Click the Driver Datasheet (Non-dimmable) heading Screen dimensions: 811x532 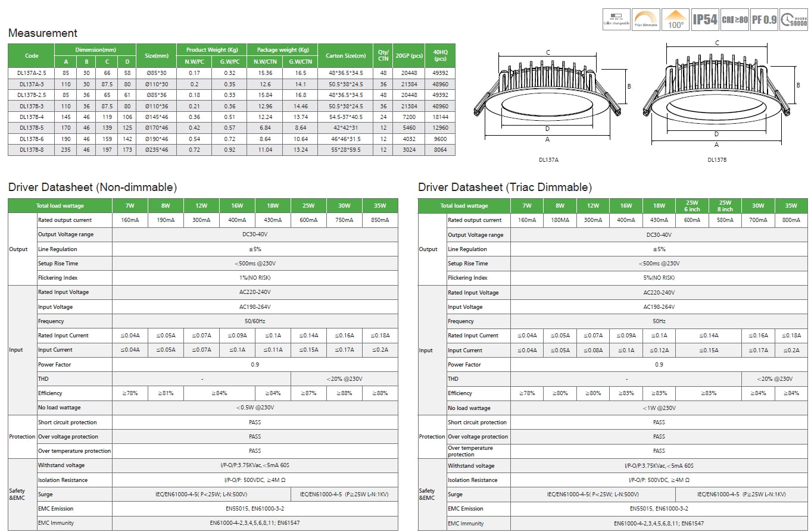92,187
